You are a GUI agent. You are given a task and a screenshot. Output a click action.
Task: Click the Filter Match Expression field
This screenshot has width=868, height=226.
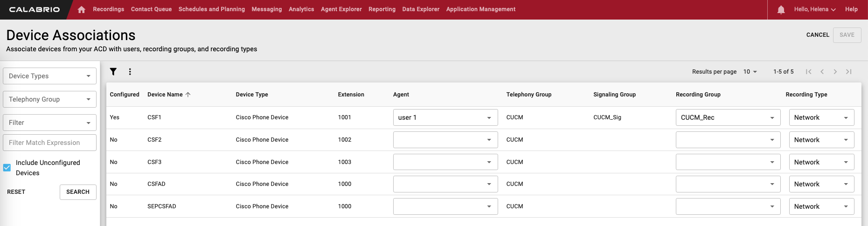pyautogui.click(x=49, y=143)
